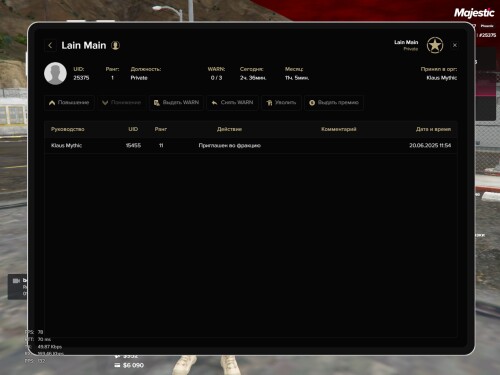Click the Выдать премию bonus button
The image size is (500, 375).
334,103
